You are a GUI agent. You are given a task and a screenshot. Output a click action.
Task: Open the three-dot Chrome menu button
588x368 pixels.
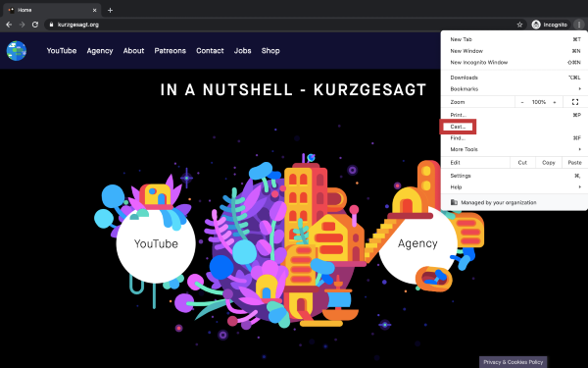coord(579,25)
